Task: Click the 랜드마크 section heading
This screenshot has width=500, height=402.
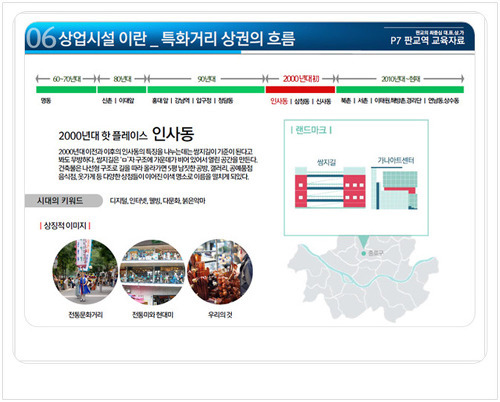Action: (311, 130)
